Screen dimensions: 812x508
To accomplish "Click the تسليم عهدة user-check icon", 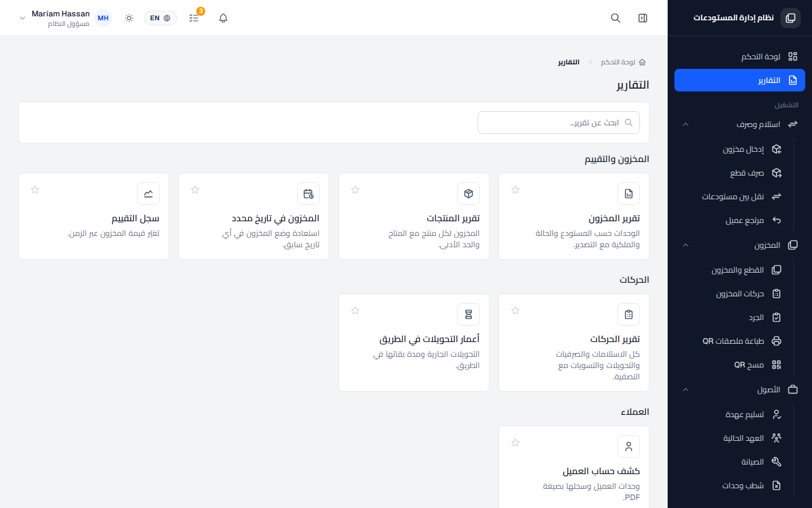I will (776, 414).
